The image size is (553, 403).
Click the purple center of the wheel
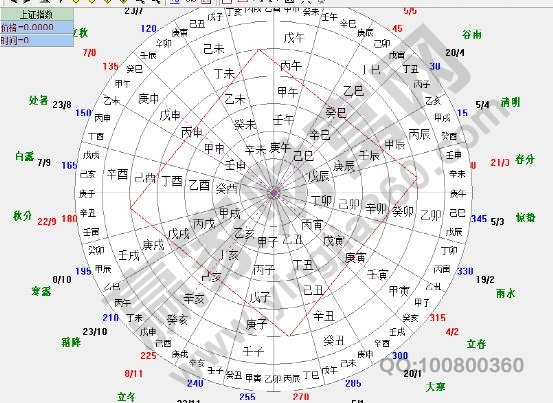(x=273, y=193)
